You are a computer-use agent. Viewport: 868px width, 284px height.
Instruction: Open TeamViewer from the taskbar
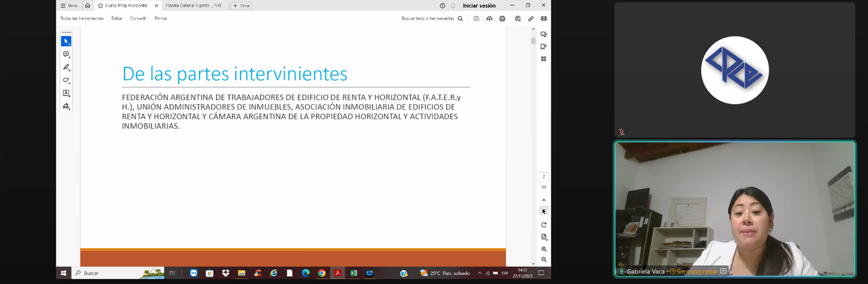(x=193, y=273)
